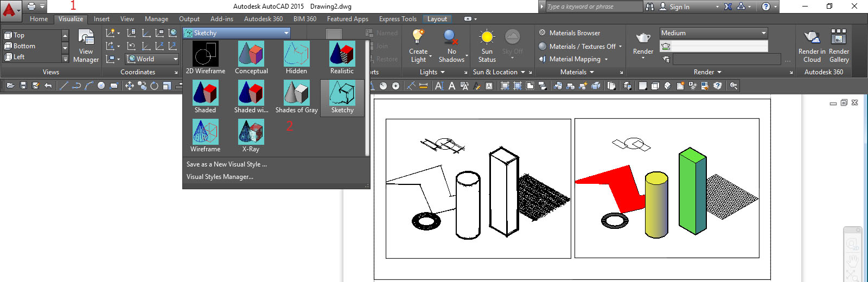Apply the Wireframe visual style

206,136
